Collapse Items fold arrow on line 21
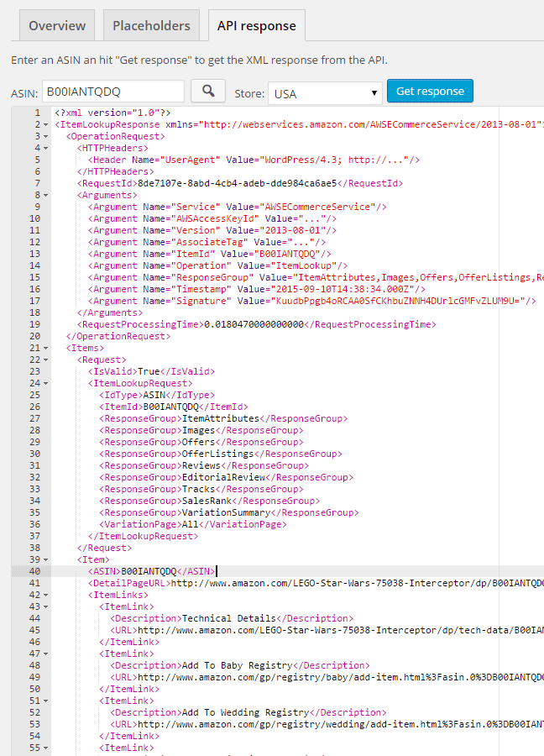Image resolution: width=544 pixels, height=756 pixels. click(46, 348)
